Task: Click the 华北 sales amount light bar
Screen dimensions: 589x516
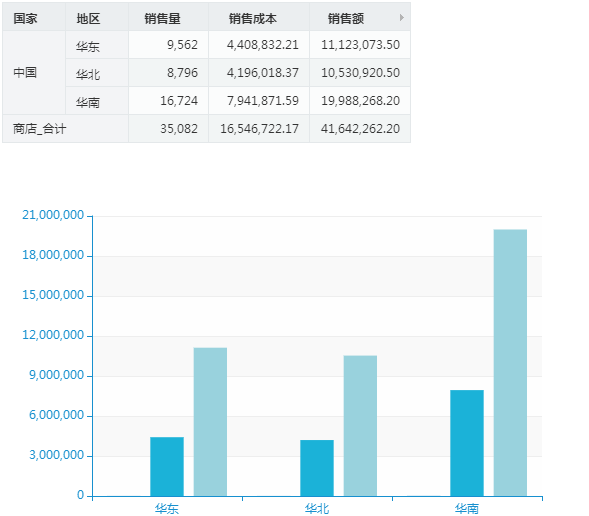Action: (360, 425)
